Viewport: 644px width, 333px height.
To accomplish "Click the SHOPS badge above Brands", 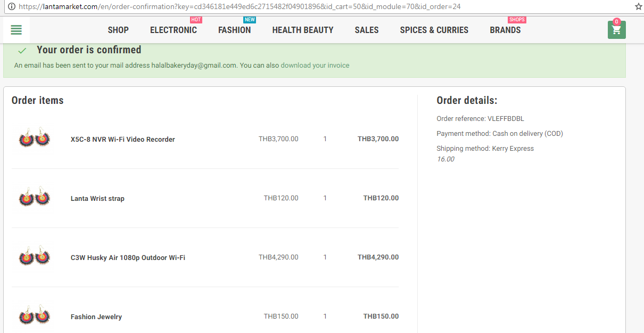I will click(x=517, y=20).
